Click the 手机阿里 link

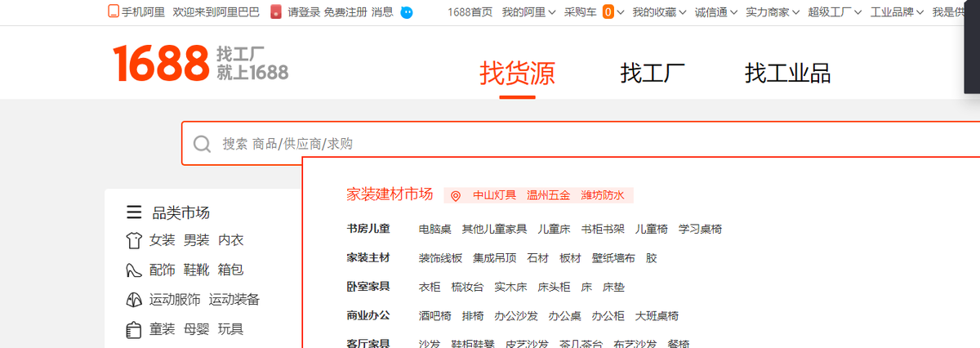coord(143,12)
